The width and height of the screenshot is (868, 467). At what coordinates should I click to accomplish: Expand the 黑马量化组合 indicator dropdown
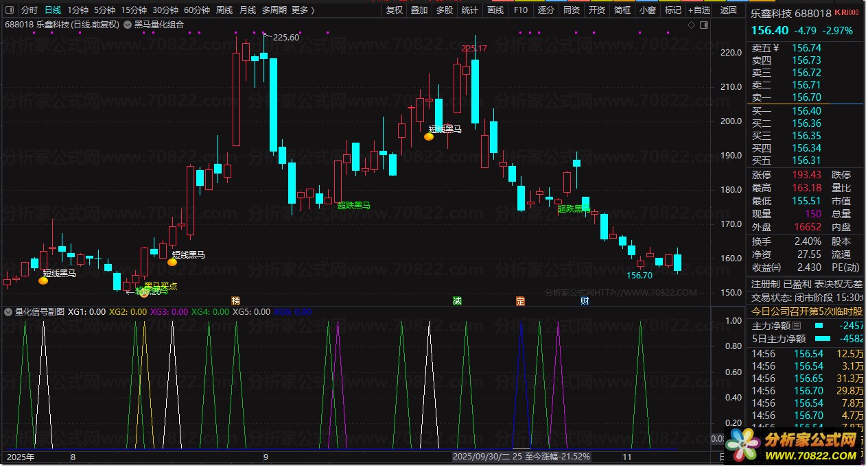coord(128,25)
